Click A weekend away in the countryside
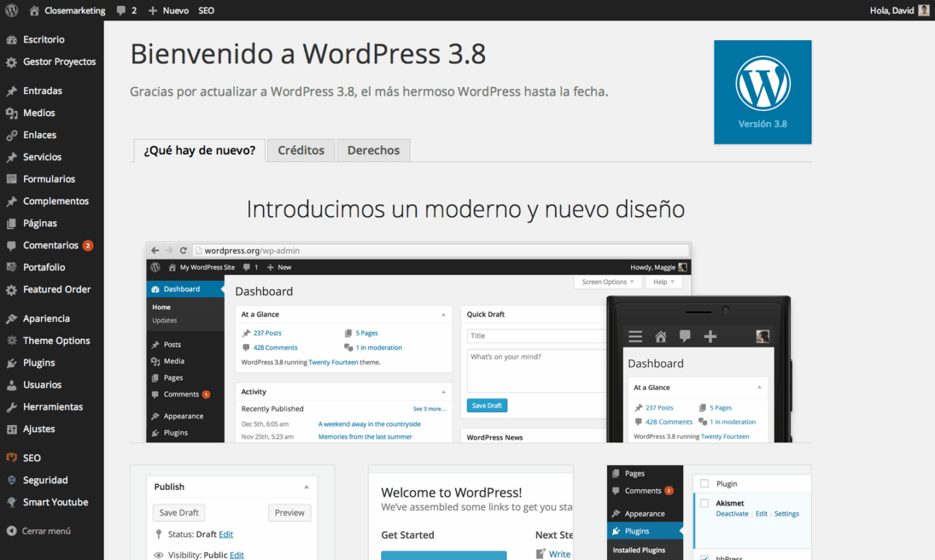Viewport: 935px width, 560px height. point(370,424)
